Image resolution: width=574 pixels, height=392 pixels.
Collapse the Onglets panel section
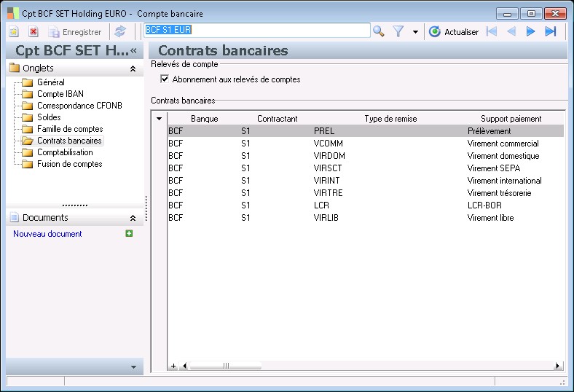[133, 68]
